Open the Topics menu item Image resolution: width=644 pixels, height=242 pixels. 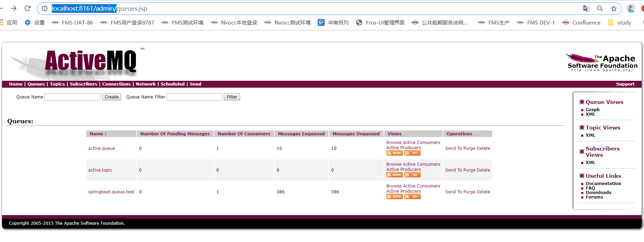pos(57,84)
